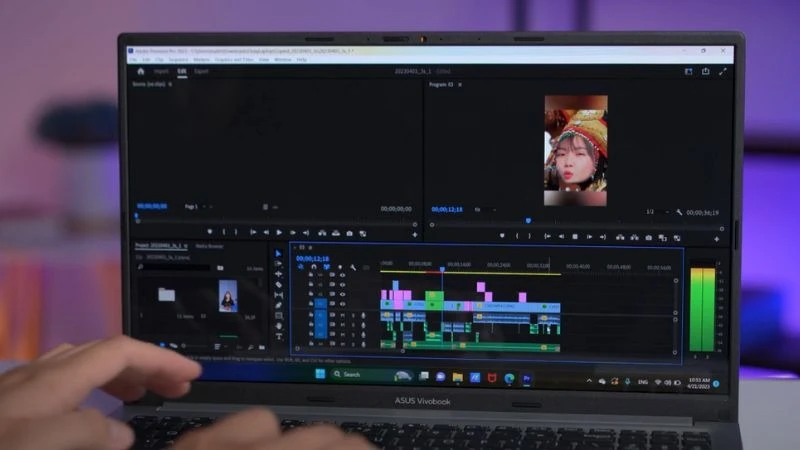Image resolution: width=800 pixels, height=450 pixels.
Task: Click the Lift button in the Program monitor
Action: [620, 238]
